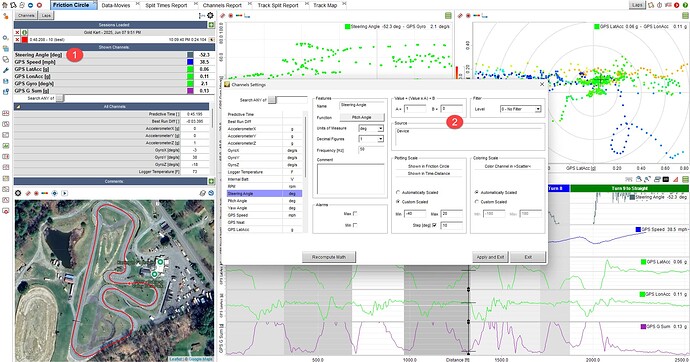Select Automatically Scaled under Plotting Scale

398,193
